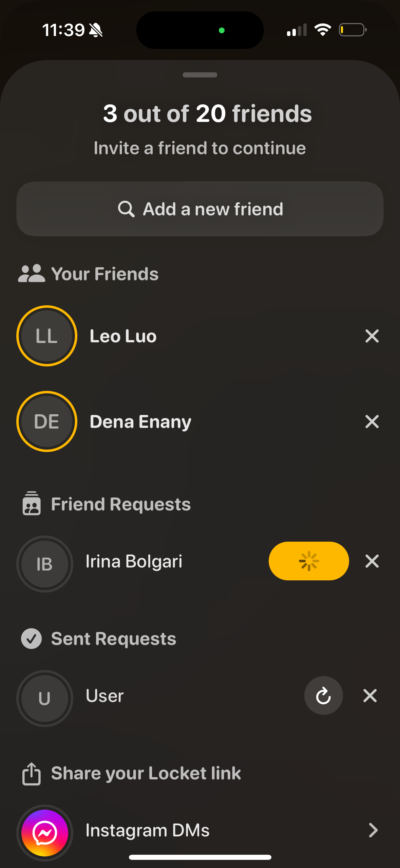Cancel the sent request to User
Screen dimensions: 400x868
pyautogui.click(x=370, y=695)
